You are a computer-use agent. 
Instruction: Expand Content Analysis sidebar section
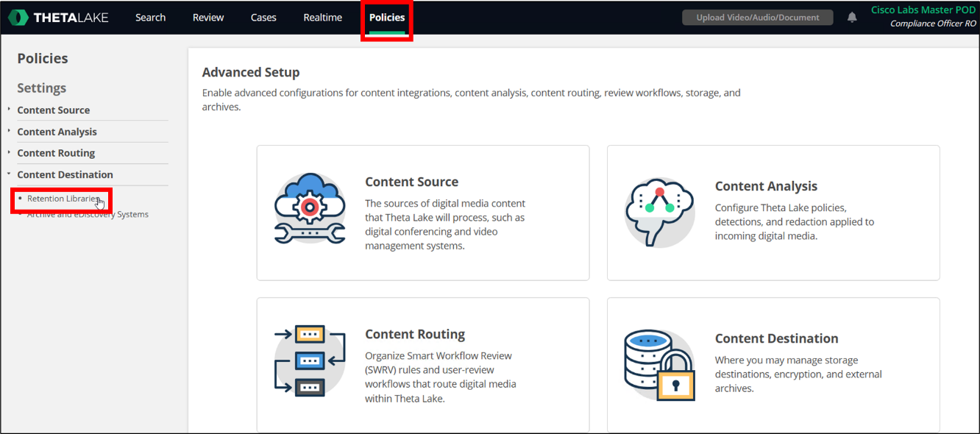tap(57, 132)
